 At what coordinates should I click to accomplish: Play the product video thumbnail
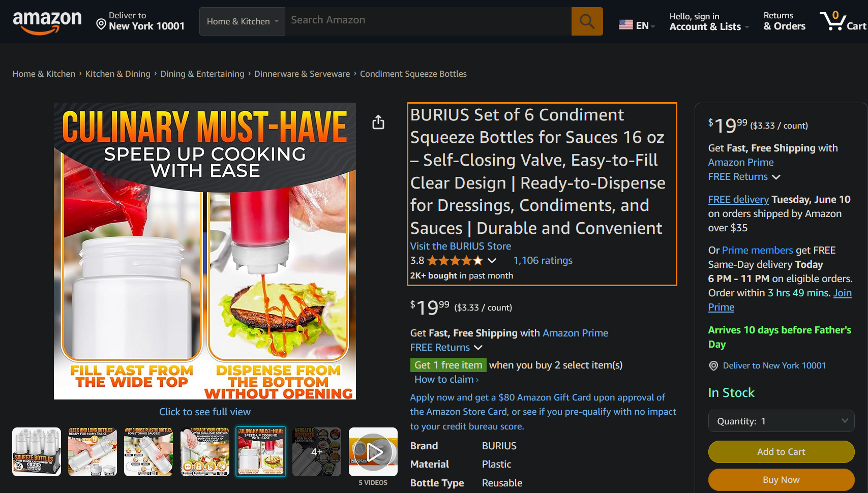point(373,452)
